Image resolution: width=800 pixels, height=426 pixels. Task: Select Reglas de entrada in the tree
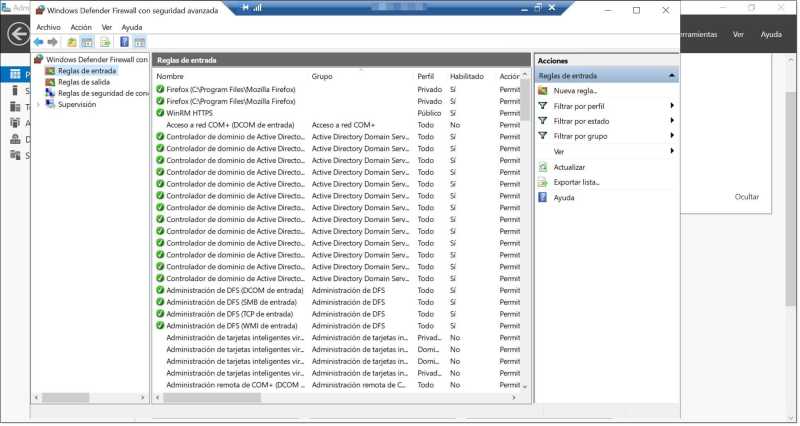pyautogui.click(x=87, y=71)
